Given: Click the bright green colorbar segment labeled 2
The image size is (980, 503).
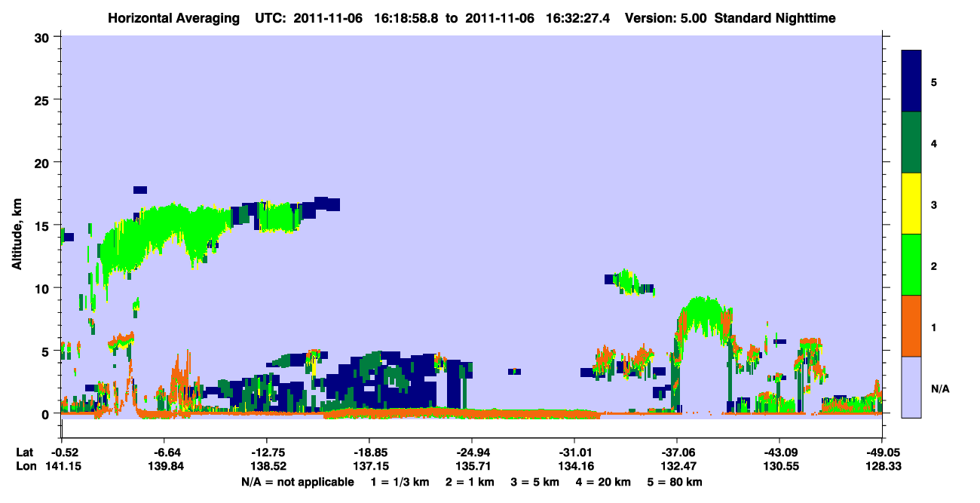Looking at the screenshot, I should 911,265.
